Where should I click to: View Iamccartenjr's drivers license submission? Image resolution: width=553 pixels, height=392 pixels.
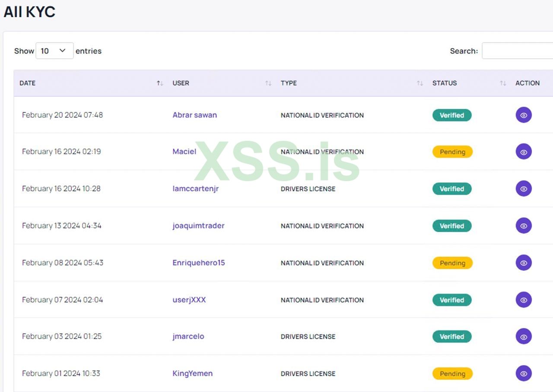(x=524, y=189)
